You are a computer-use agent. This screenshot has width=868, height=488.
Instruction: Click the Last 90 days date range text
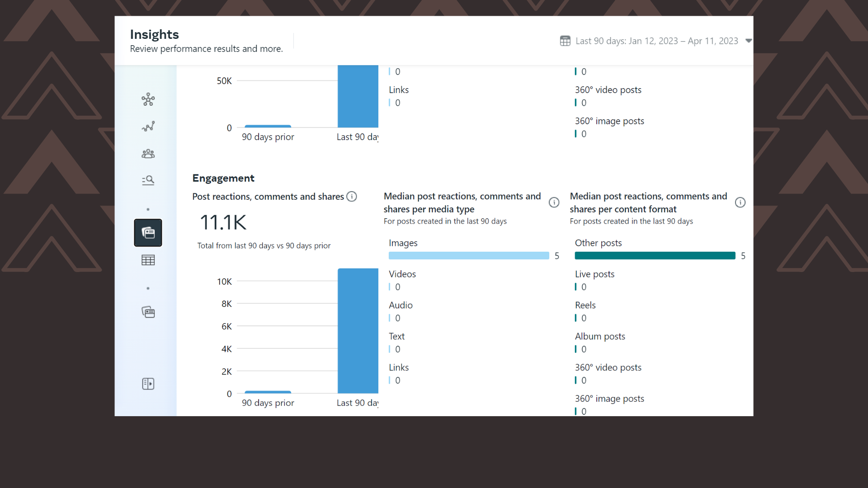pyautogui.click(x=656, y=41)
